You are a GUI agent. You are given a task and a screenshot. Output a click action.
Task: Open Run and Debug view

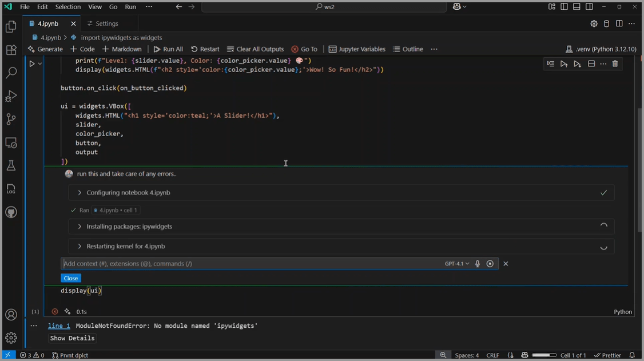pyautogui.click(x=11, y=96)
